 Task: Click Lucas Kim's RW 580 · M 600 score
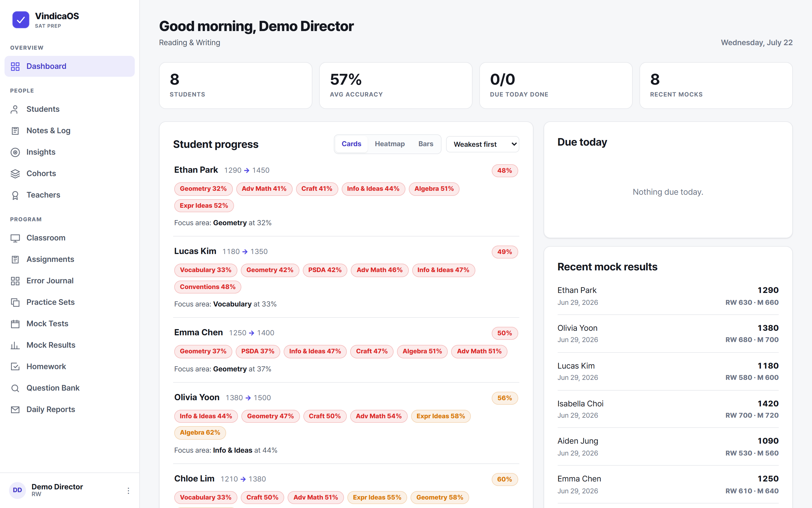(x=752, y=378)
